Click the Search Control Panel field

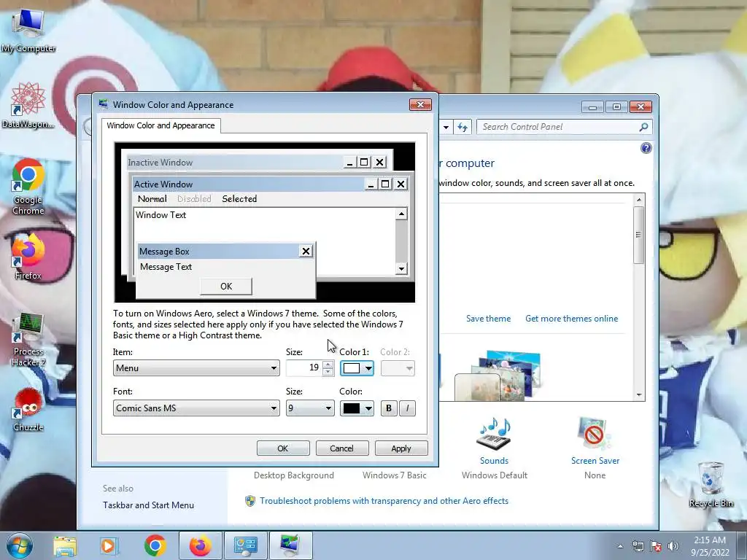click(557, 127)
